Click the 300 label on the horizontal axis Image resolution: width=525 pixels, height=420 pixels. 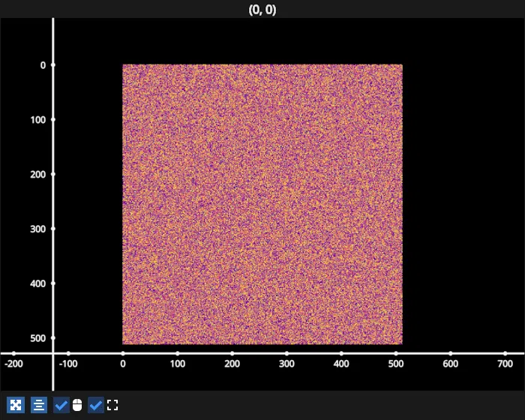[286, 364]
